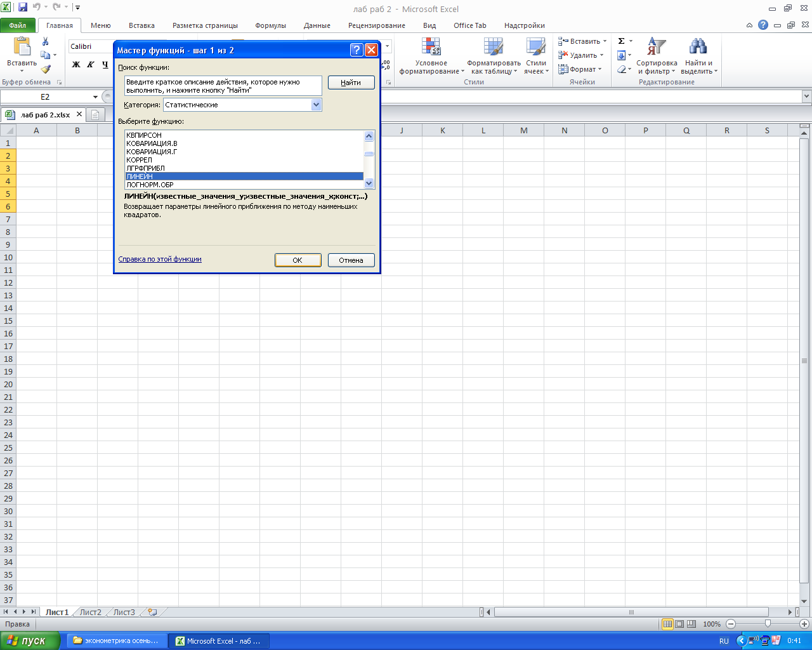Open the Name Box dropdown arrow
The width and height of the screenshot is (812, 650).
coord(95,97)
